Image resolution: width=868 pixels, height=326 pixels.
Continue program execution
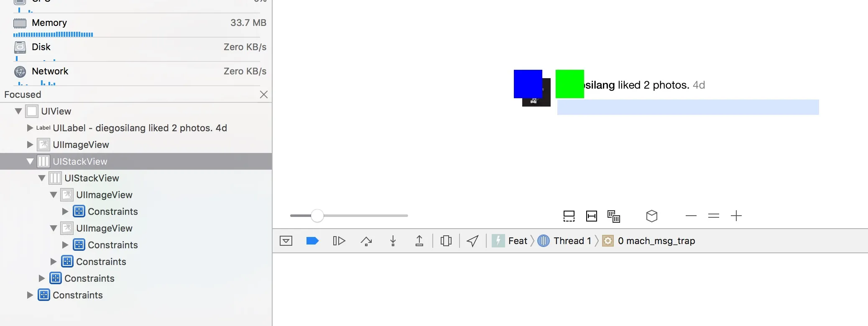click(x=339, y=241)
